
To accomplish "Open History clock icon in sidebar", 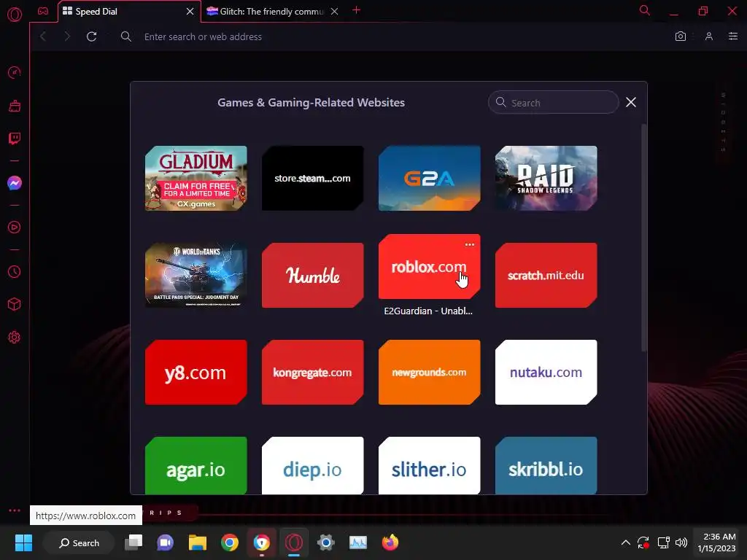I will pyautogui.click(x=15, y=271).
